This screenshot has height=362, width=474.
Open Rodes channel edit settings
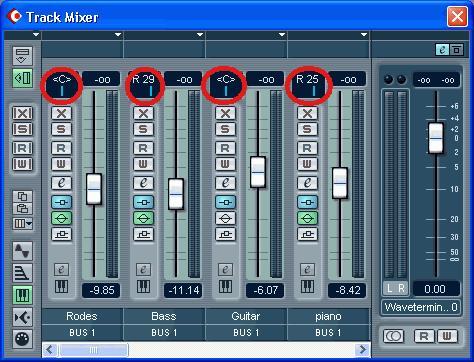tap(61, 183)
